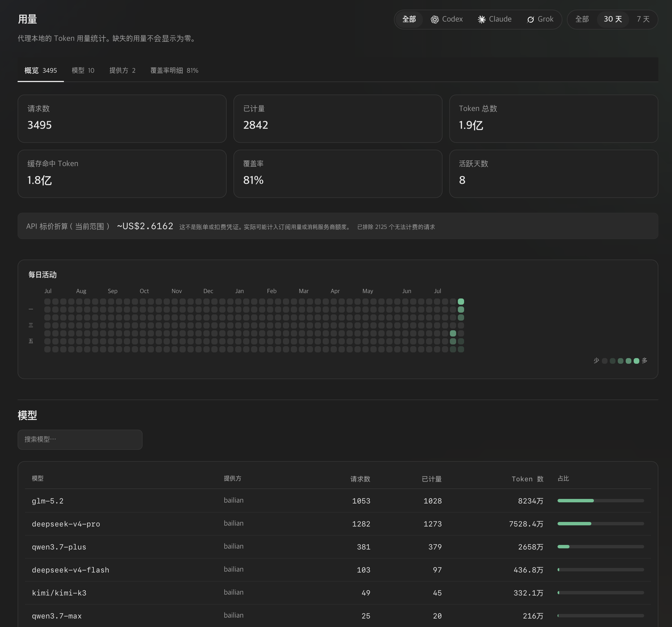This screenshot has width=672, height=627.
Task: Select the 全部 provider filter
Action: tap(409, 19)
